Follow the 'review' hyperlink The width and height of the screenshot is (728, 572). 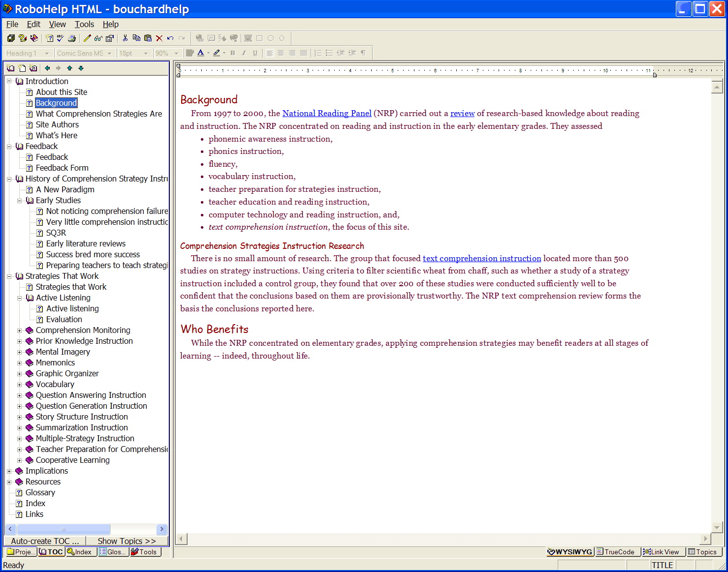pos(463,113)
